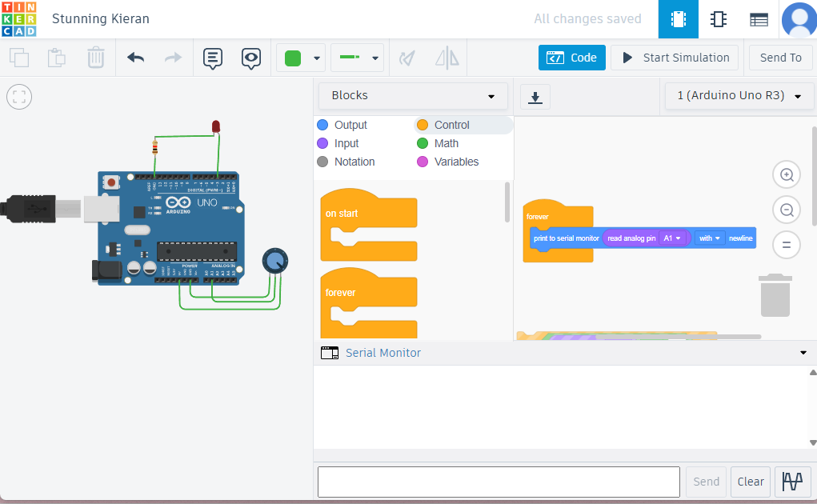Image resolution: width=817 pixels, height=504 pixels.
Task: Click the Delete trash icon in toolbar
Action: pyautogui.click(x=96, y=58)
